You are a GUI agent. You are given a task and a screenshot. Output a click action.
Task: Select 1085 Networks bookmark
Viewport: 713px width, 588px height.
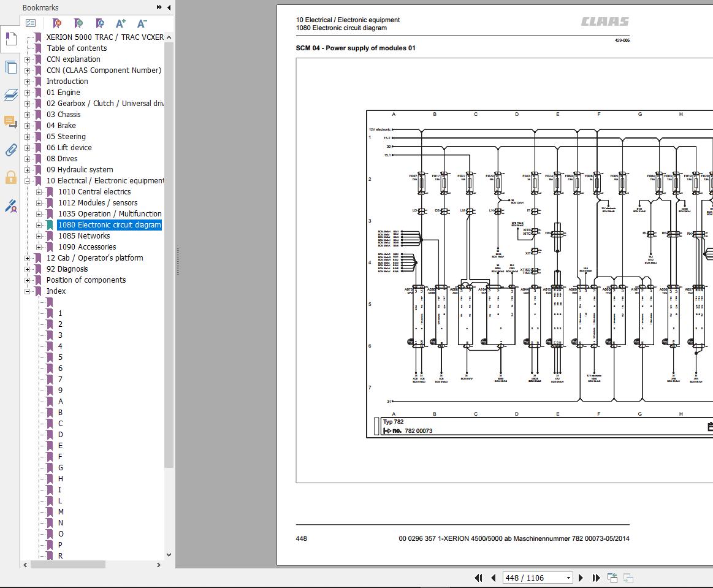coord(84,236)
